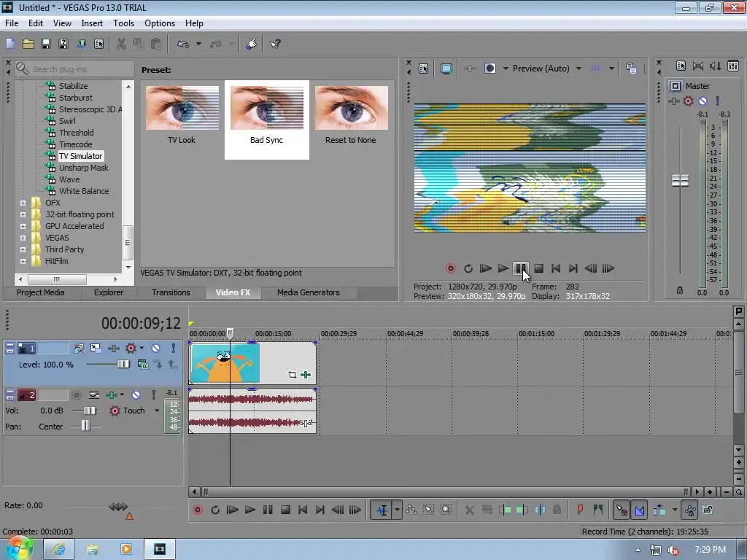The width and height of the screenshot is (747, 560).
Task: Cut selection with scissors toolbar icon
Action: click(122, 44)
